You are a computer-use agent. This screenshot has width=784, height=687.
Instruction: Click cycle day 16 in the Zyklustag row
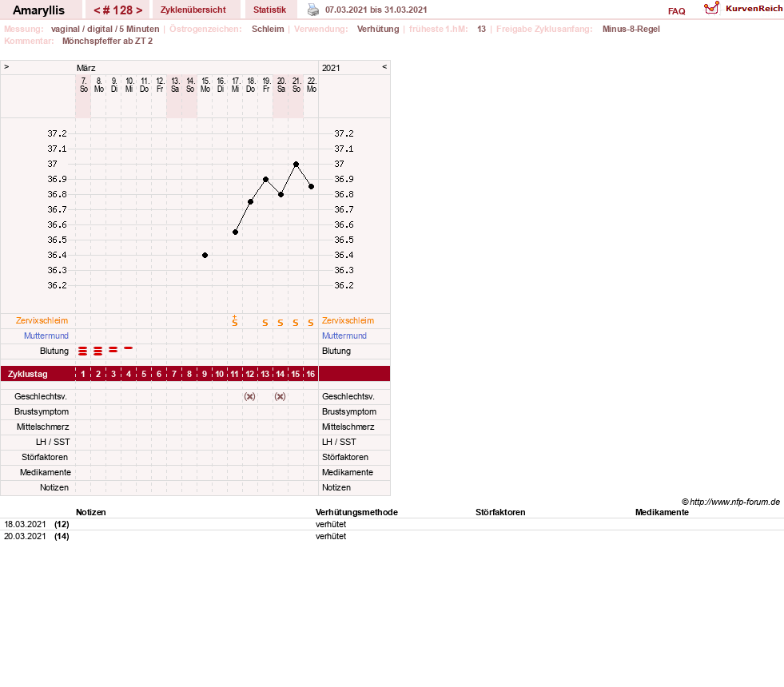coord(311,374)
